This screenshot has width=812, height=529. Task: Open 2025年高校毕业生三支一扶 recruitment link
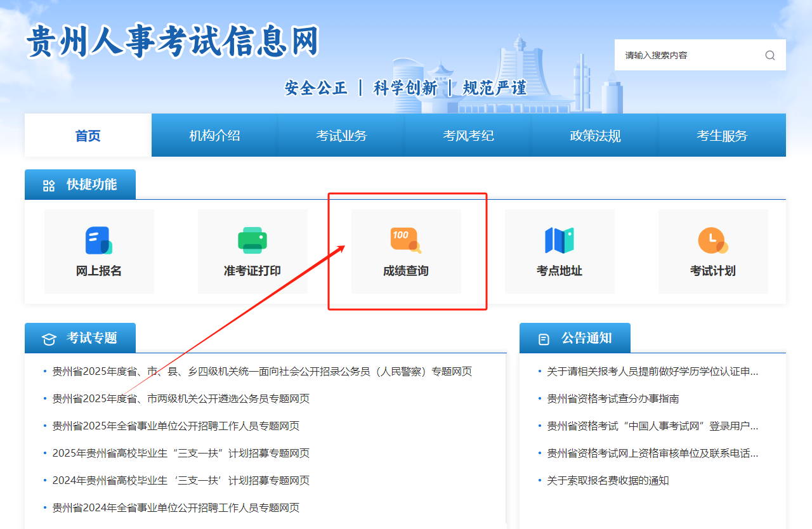coord(181,454)
